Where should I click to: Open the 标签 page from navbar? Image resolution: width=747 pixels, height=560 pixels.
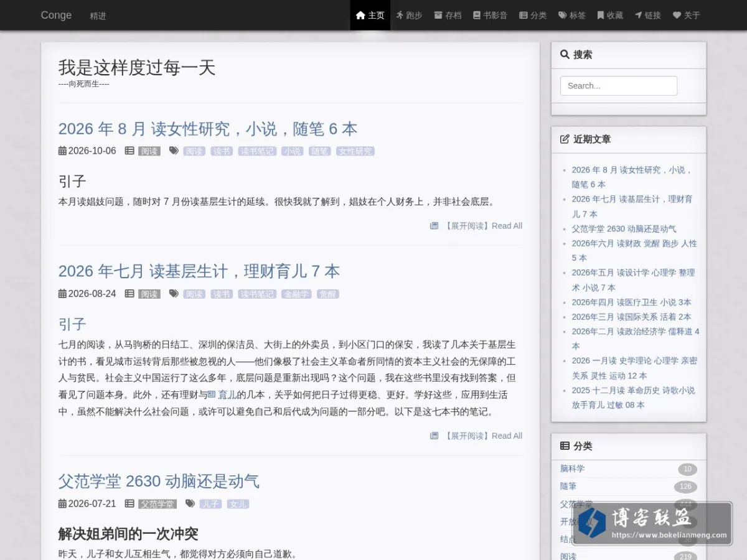[x=572, y=15]
